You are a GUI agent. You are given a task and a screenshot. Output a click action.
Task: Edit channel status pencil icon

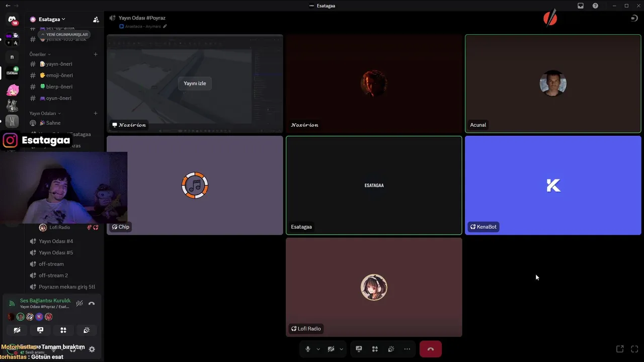pos(165,26)
